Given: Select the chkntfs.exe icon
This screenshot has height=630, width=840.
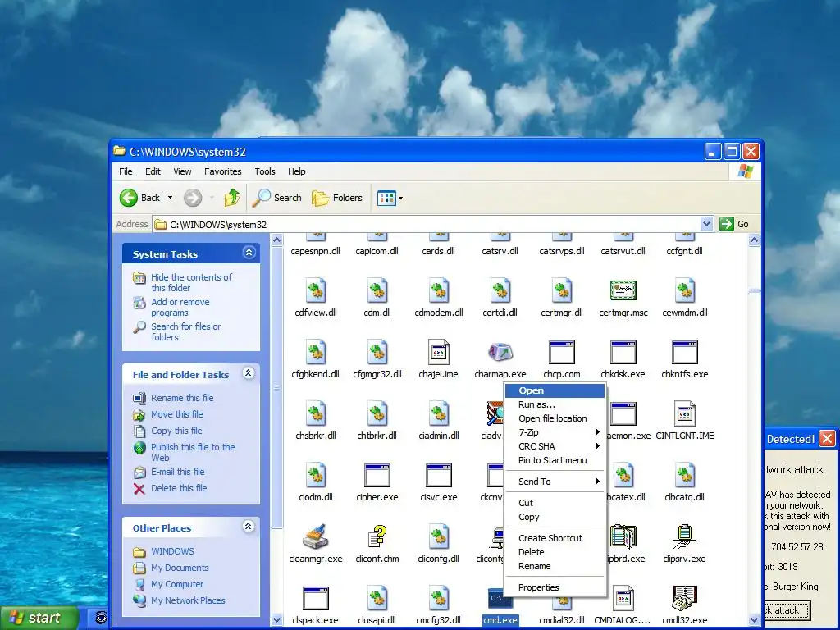Looking at the screenshot, I should pos(685,353).
